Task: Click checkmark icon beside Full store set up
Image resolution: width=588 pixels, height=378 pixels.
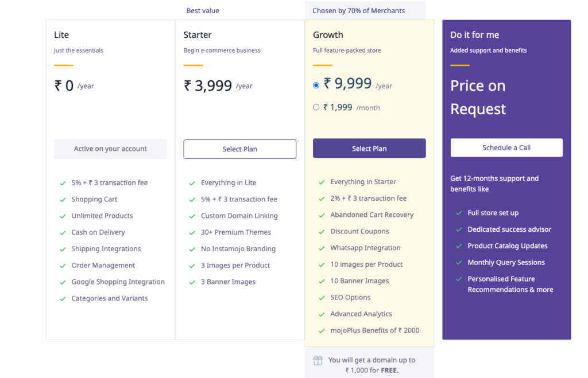Action: (459, 213)
